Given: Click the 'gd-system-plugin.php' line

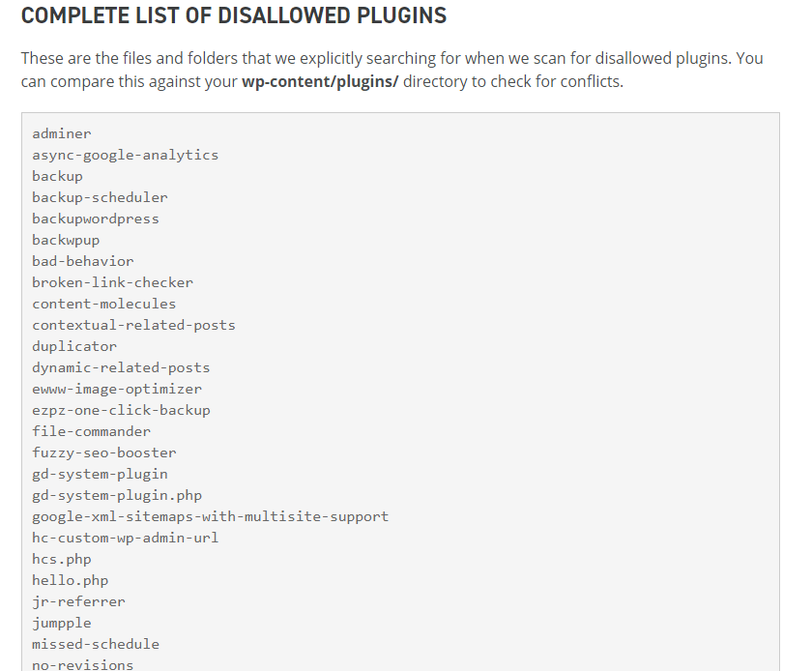Looking at the screenshot, I should pos(117,495).
